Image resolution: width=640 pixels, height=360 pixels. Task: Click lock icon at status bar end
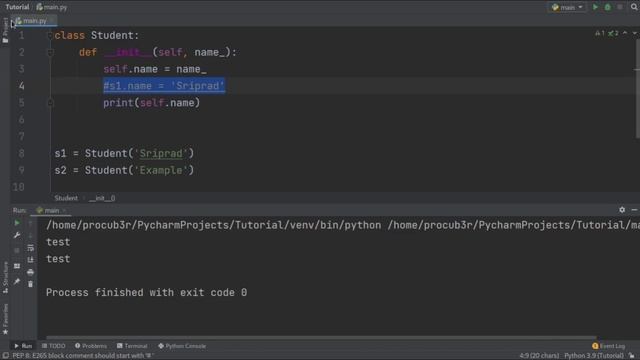click(x=632, y=356)
